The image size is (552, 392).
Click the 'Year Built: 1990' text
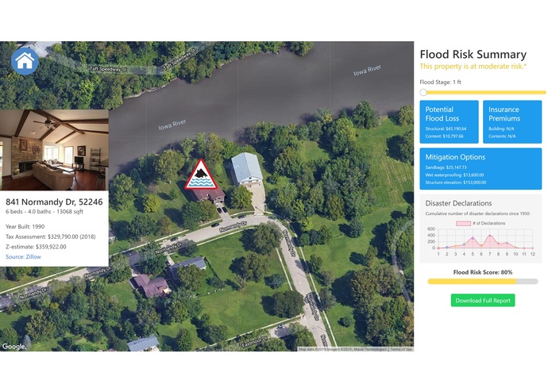pyautogui.click(x=25, y=226)
